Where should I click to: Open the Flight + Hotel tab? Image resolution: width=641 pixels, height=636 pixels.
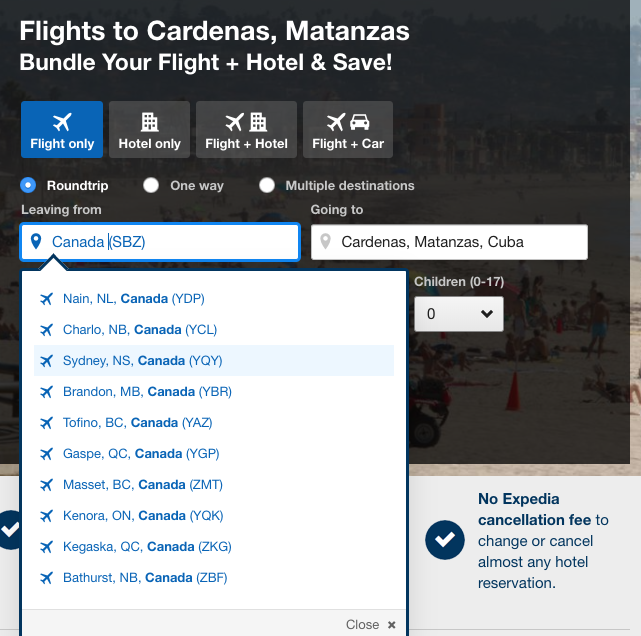(246, 130)
